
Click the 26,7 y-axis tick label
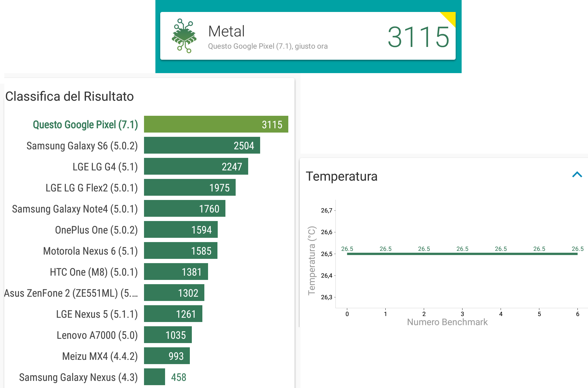(x=326, y=210)
